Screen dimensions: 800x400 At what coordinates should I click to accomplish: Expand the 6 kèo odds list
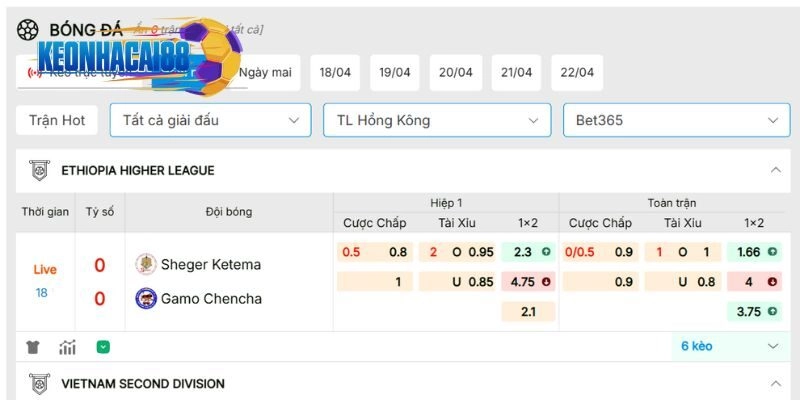[x=772, y=346]
